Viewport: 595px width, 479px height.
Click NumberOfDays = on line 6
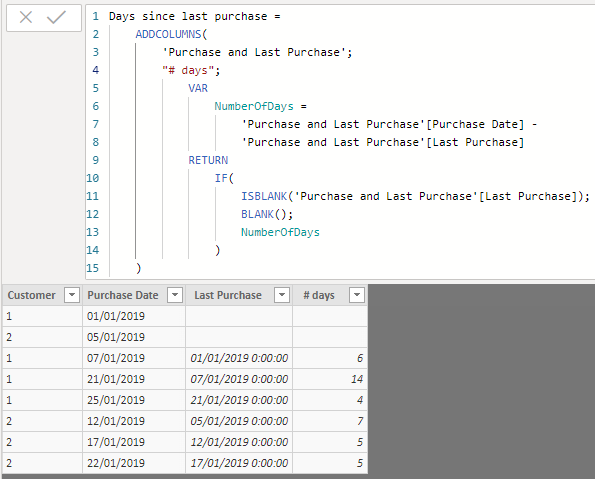(x=260, y=106)
